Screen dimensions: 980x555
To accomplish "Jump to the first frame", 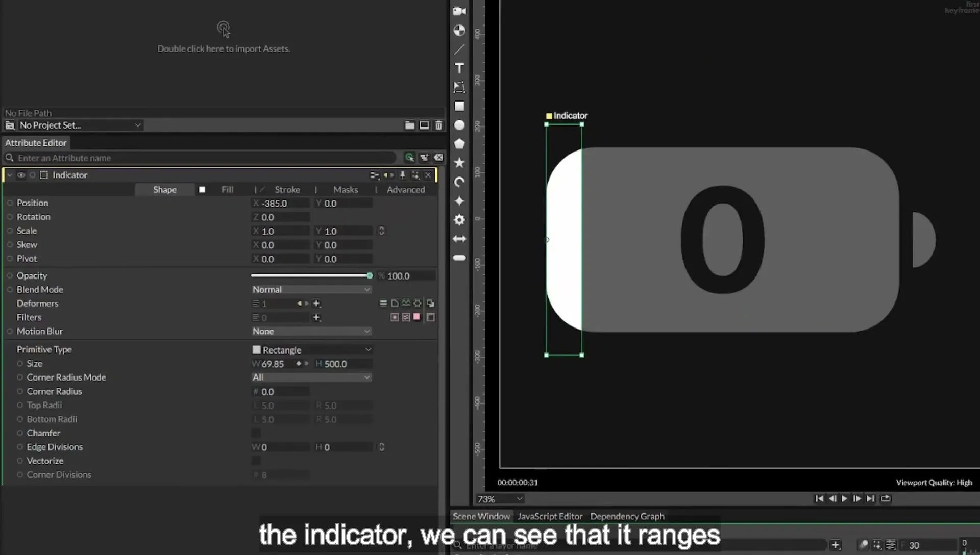I will (819, 499).
